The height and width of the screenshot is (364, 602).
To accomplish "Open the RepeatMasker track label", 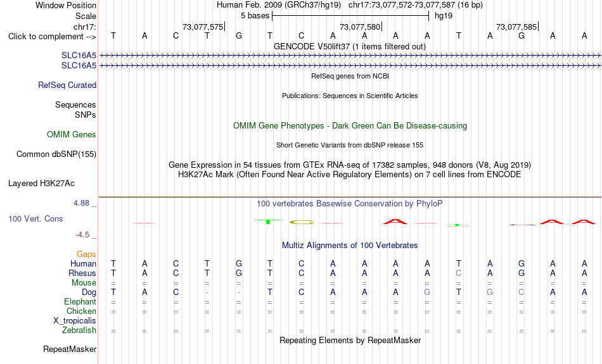I will tap(70, 349).
